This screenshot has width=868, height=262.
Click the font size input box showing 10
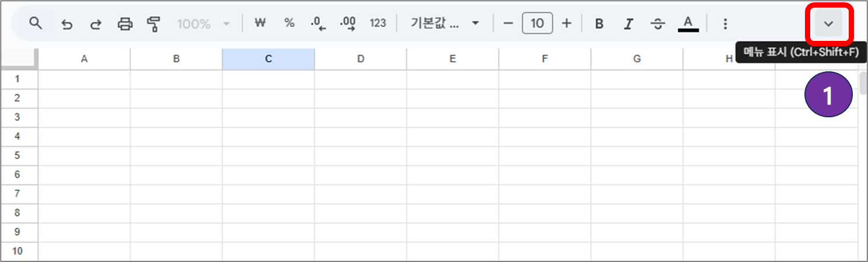tap(538, 24)
